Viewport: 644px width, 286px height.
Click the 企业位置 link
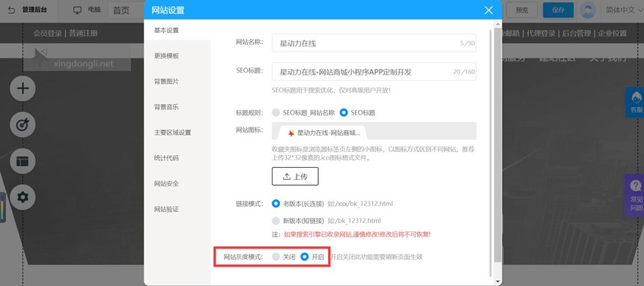coord(613,33)
